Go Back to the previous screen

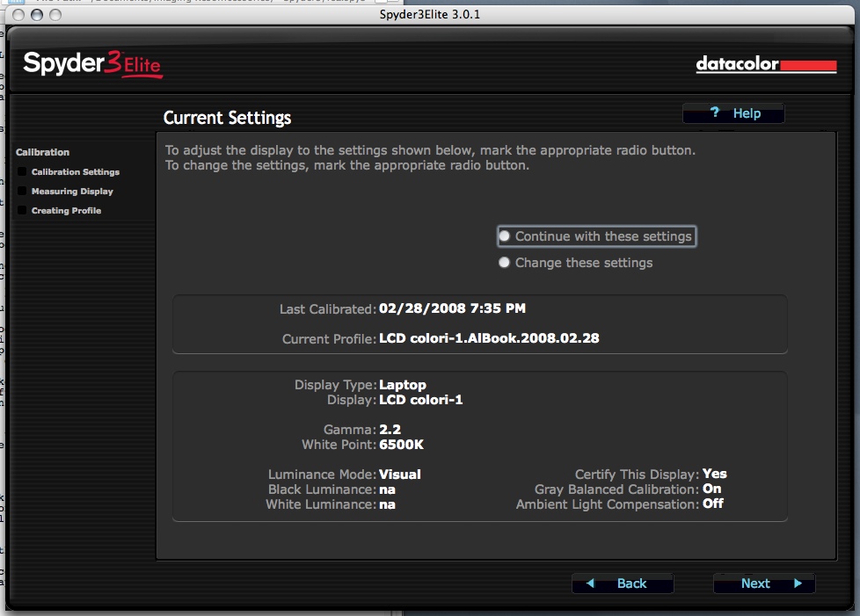point(623,583)
